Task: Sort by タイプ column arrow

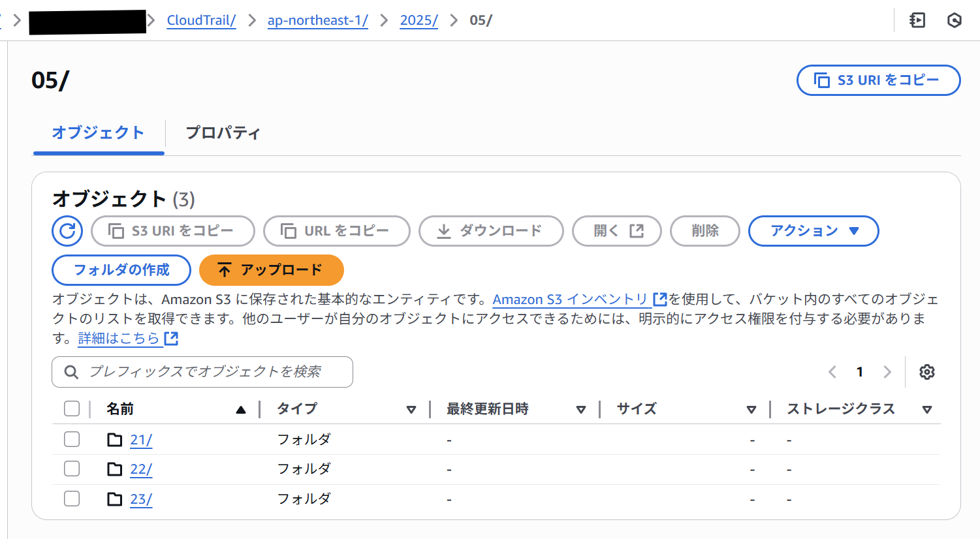Action: [411, 410]
